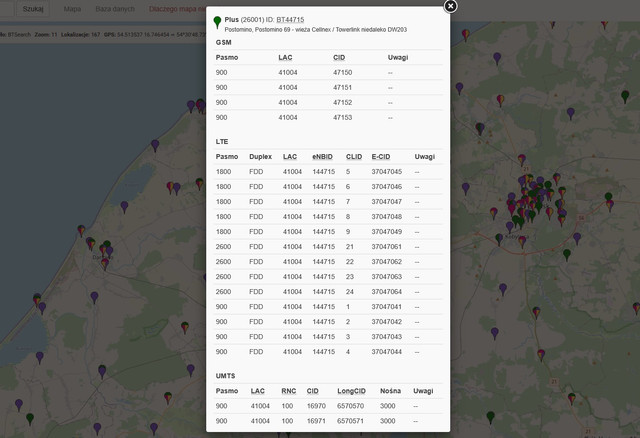Screen dimensions: 640x438
Task: Select E-CID value 37047061
Action: pyautogui.click(x=387, y=247)
